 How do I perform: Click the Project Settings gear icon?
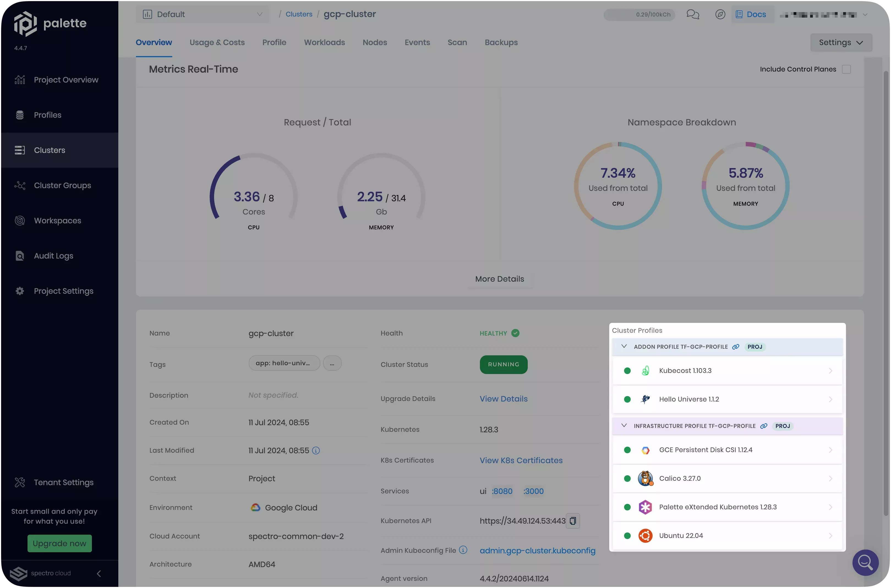[20, 291]
